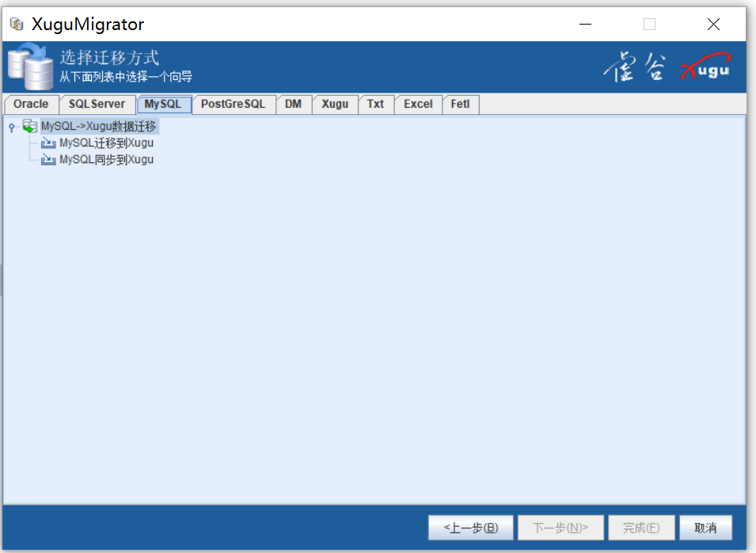Minimize the XuguMigrator window
Image resolution: width=756 pixels, height=553 pixels.
pyautogui.click(x=585, y=24)
